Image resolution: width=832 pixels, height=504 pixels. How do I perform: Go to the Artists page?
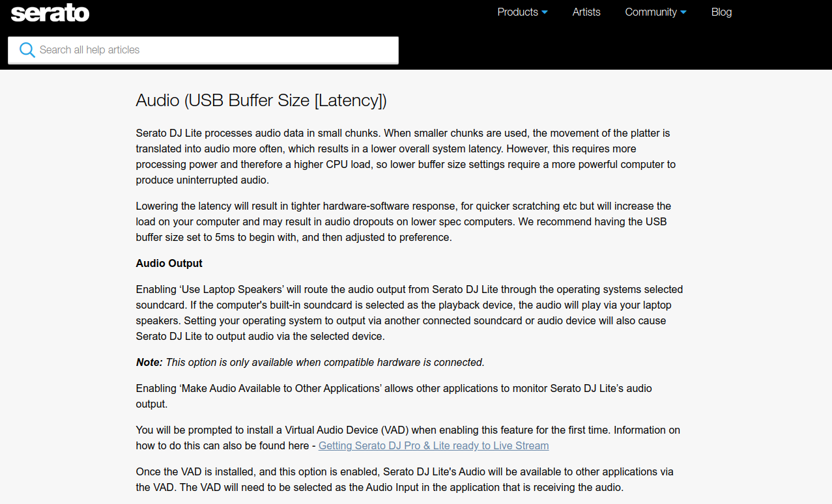pos(586,12)
